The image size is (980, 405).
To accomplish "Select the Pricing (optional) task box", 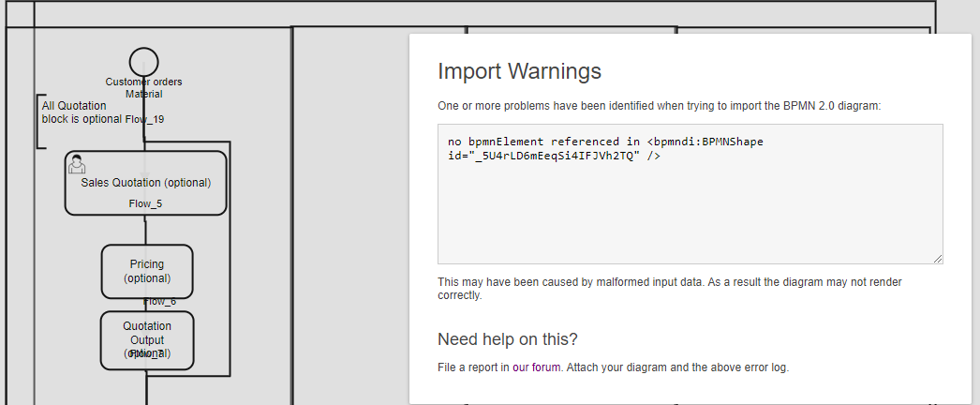I will coord(147,271).
